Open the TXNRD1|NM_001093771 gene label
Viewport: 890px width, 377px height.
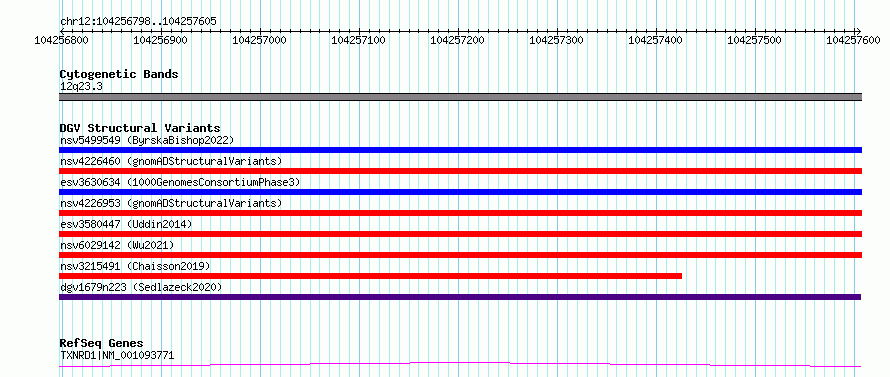coord(117,356)
